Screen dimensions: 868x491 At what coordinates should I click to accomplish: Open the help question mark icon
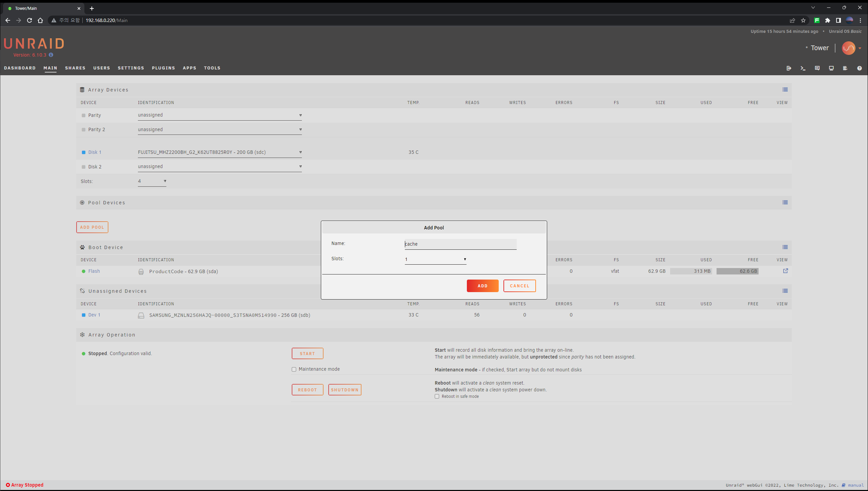click(x=859, y=68)
